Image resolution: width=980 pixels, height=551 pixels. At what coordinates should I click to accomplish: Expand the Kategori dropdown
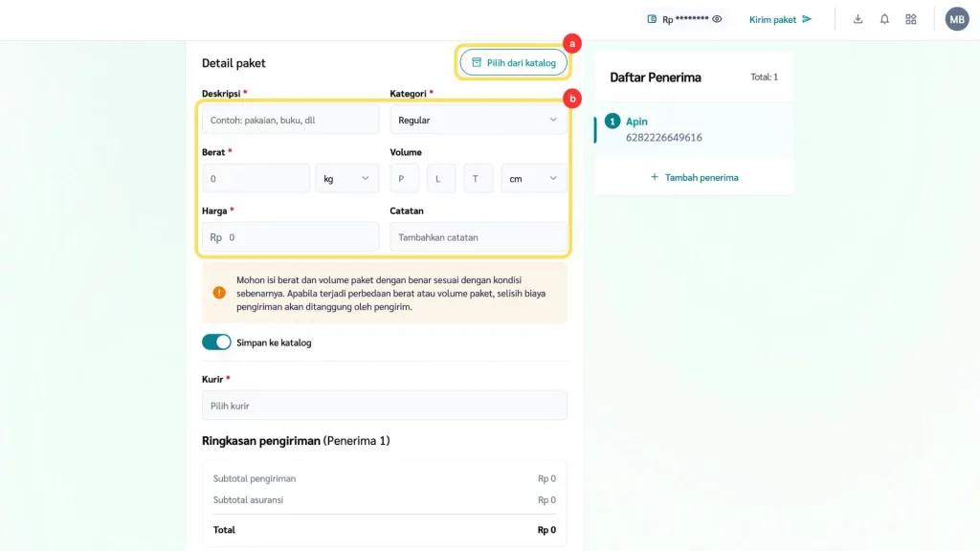[479, 121]
